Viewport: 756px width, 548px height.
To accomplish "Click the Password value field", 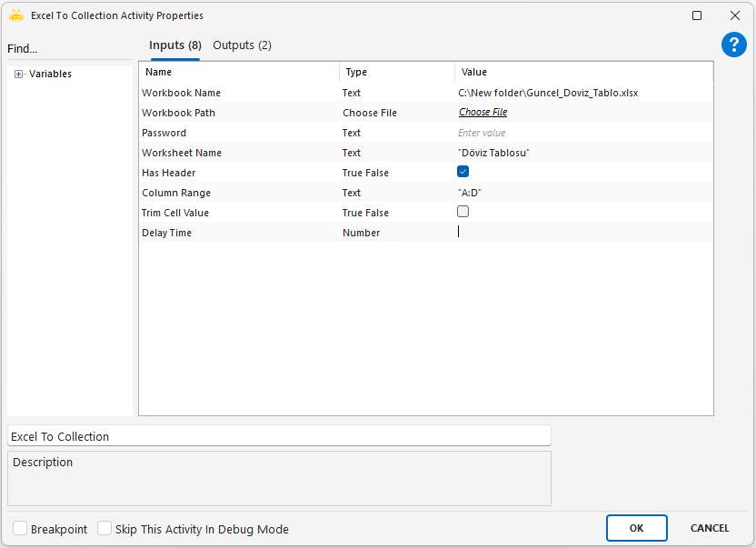I will [582, 133].
